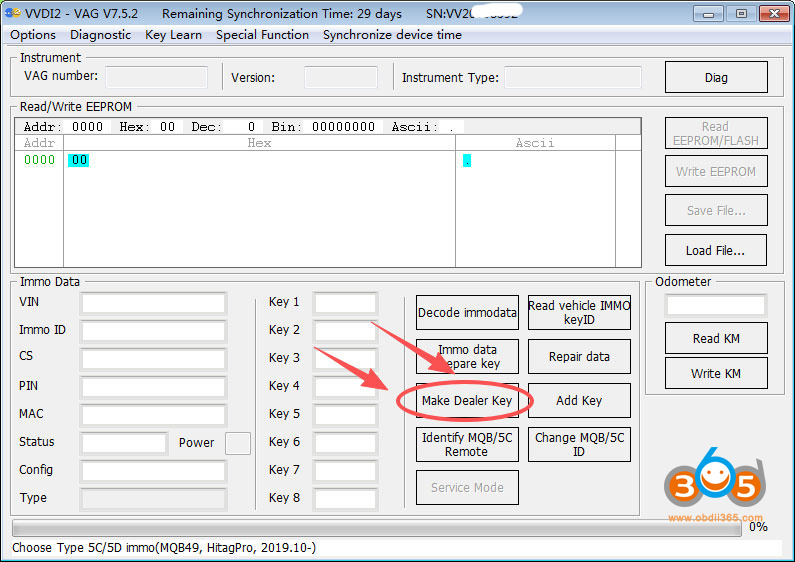Click the VIN input field
Screen dimensions: 795x562
click(x=153, y=303)
